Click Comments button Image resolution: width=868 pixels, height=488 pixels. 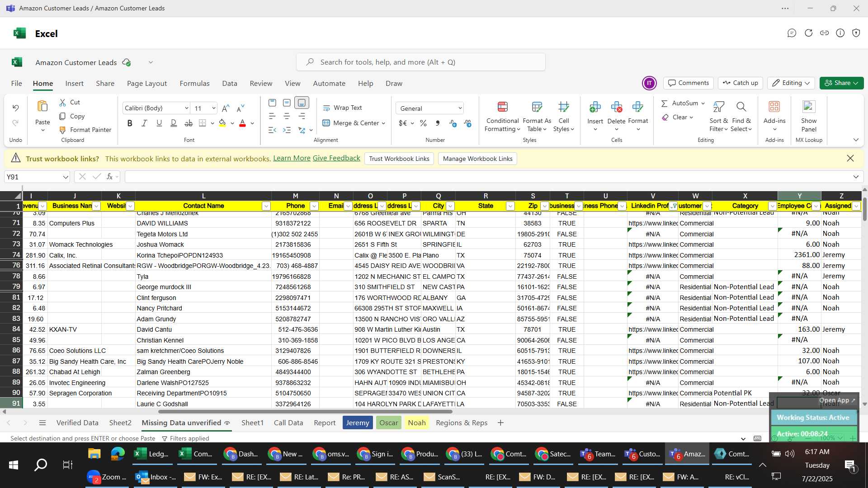tap(689, 83)
